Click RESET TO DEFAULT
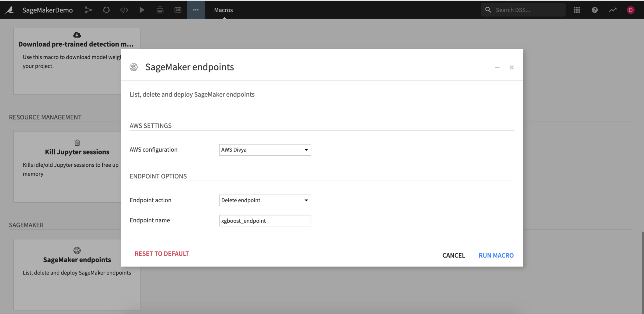Screen dimensions: 644x314 pos(161,254)
